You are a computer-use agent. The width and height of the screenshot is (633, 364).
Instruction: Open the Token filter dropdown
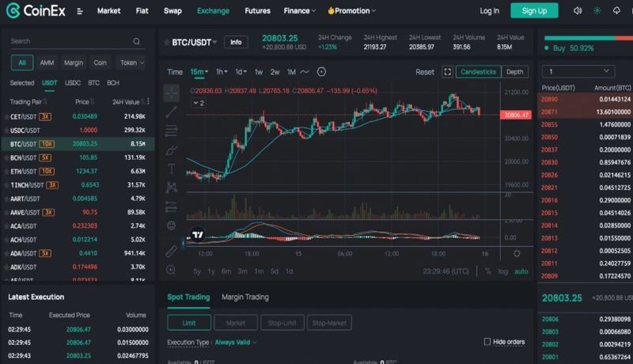[132, 63]
